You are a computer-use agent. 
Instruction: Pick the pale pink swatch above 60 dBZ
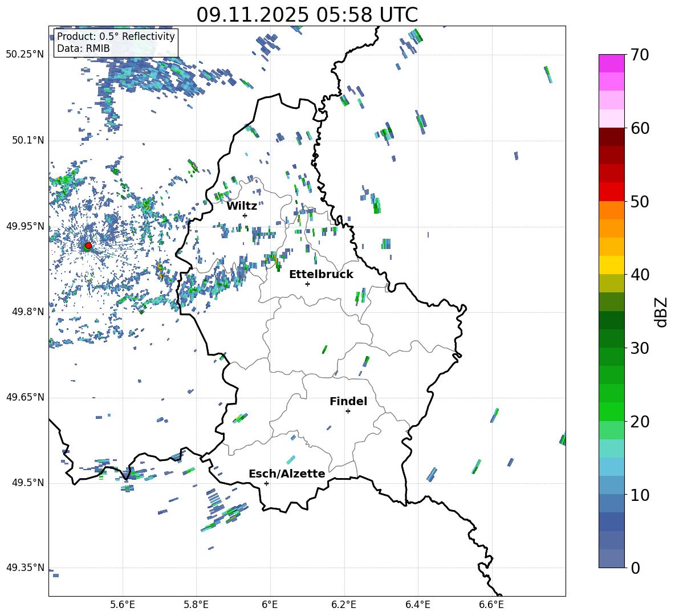pyautogui.click(x=612, y=119)
